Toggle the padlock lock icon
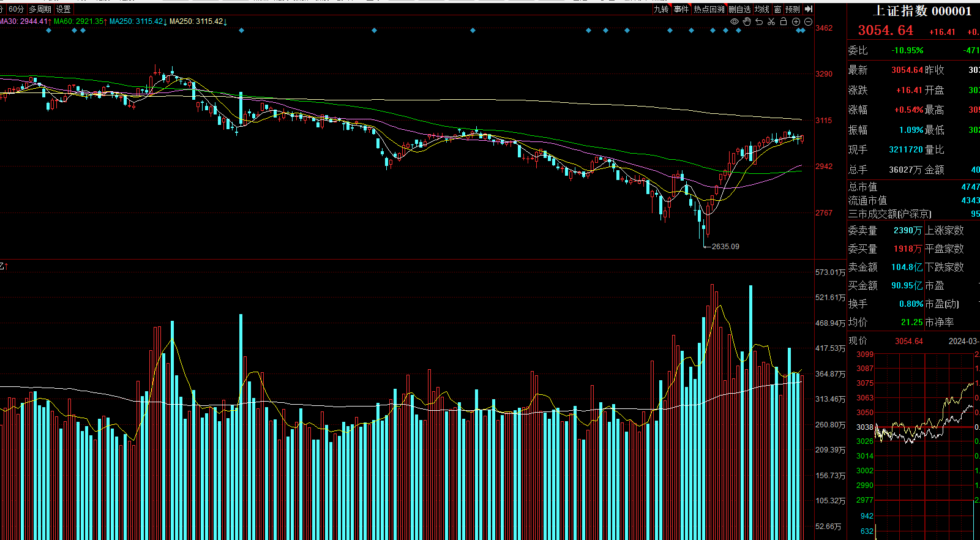Image resolution: width=980 pixels, height=540 pixels. (x=784, y=21)
